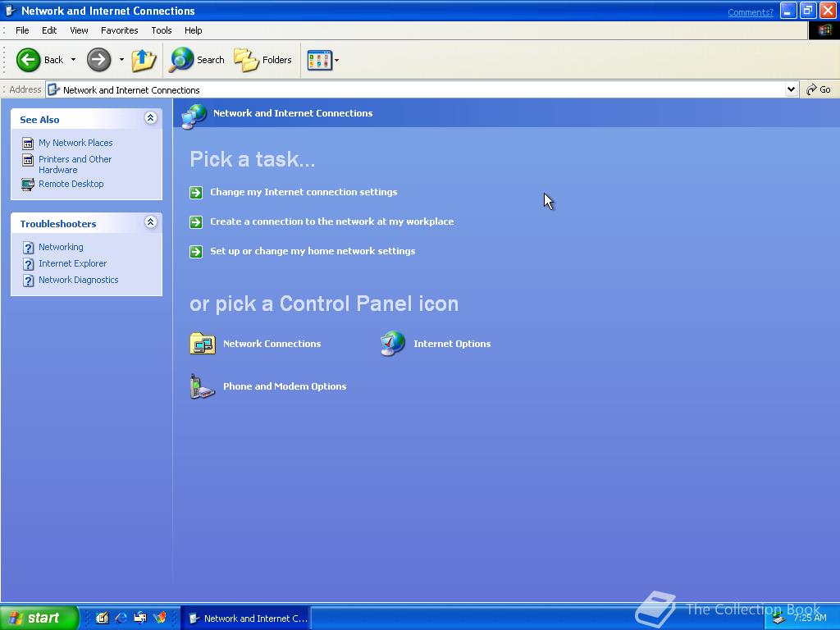Click Network Diagnostics question mark icon
The width and height of the screenshot is (840, 630).
click(x=29, y=281)
